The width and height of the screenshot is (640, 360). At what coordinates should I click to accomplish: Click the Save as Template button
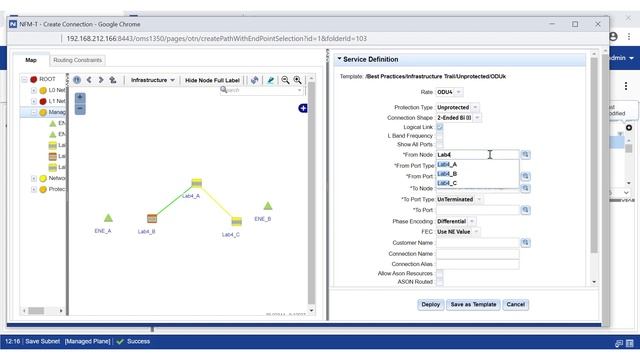point(473,304)
